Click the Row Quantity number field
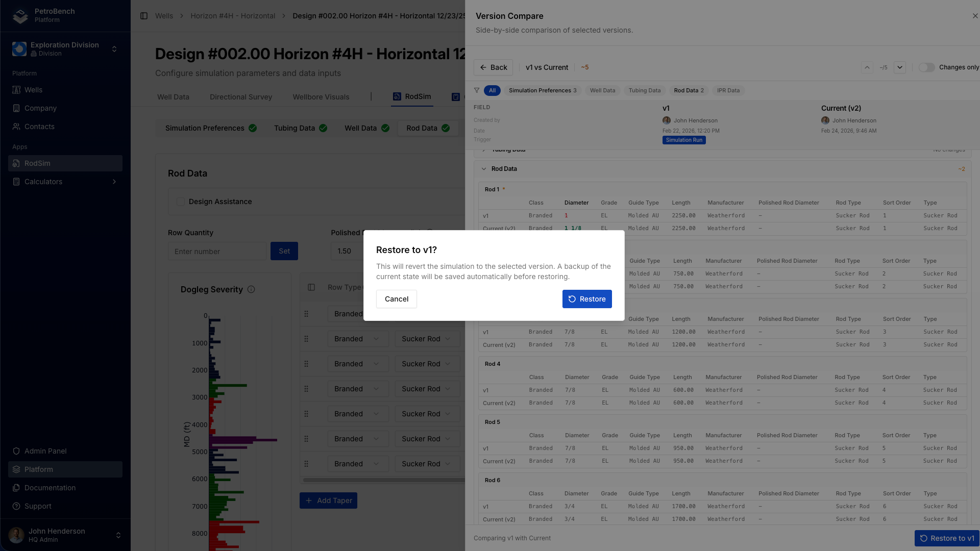 [217, 251]
